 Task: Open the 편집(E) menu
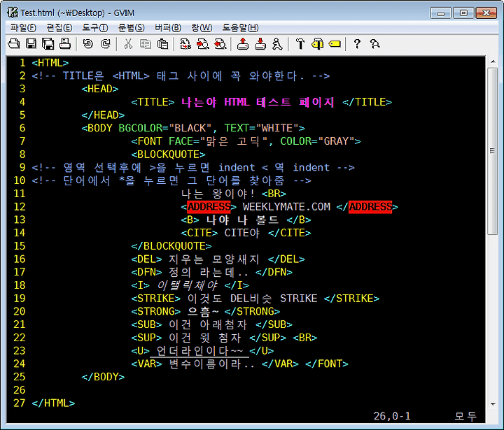coord(59,27)
